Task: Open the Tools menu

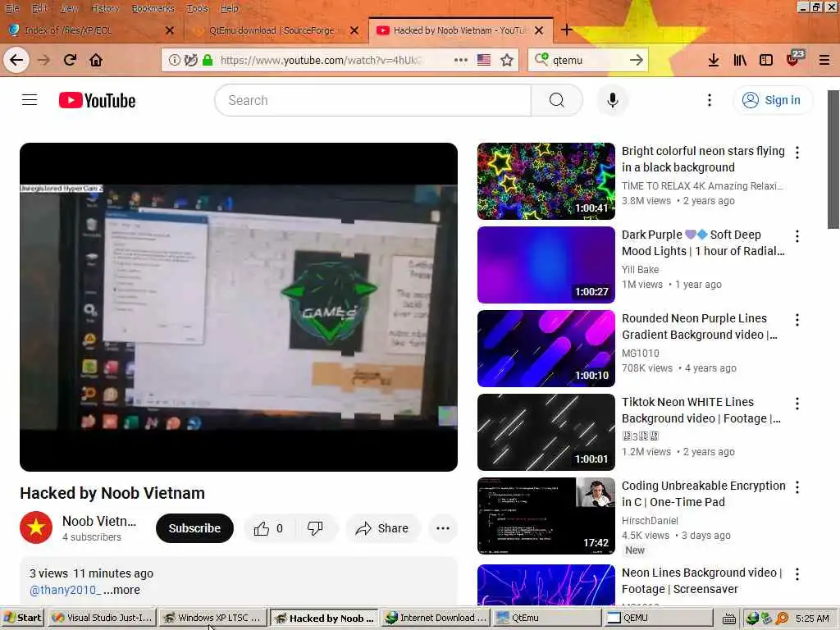Action: [197, 8]
